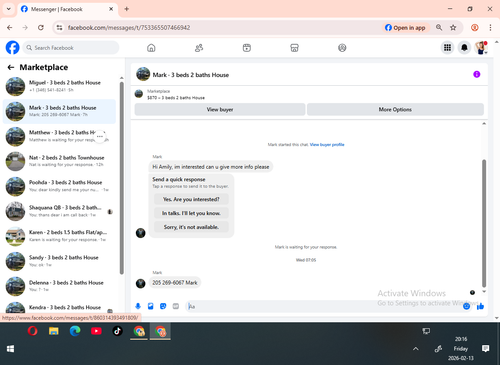Open Miguel's 3 beds 2 baths House chat
This screenshot has height=365, width=500.
tap(59, 86)
